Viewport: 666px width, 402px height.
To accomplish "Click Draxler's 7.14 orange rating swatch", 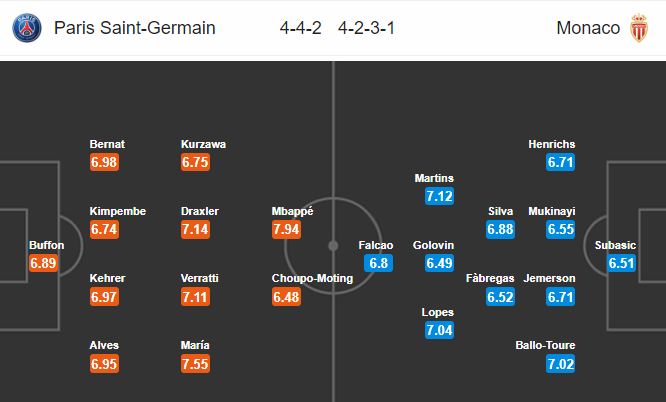I will coord(195,229).
